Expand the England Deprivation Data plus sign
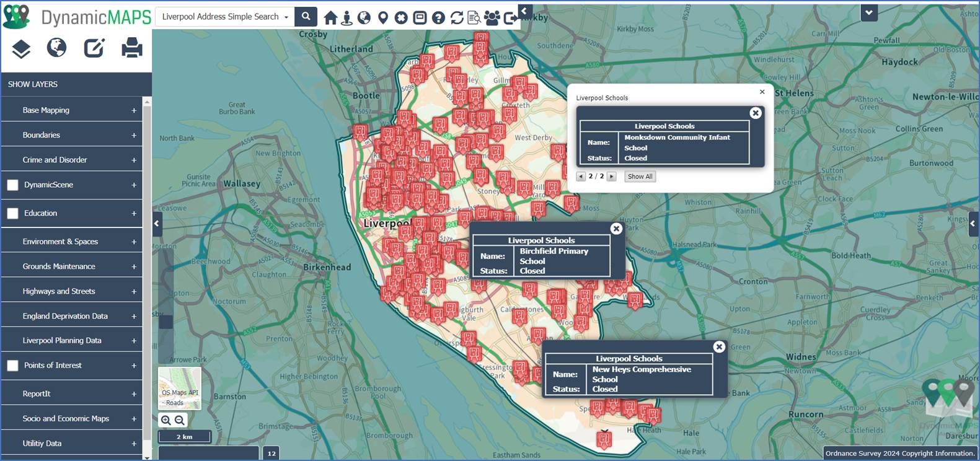This screenshot has height=461, width=980. point(134,316)
